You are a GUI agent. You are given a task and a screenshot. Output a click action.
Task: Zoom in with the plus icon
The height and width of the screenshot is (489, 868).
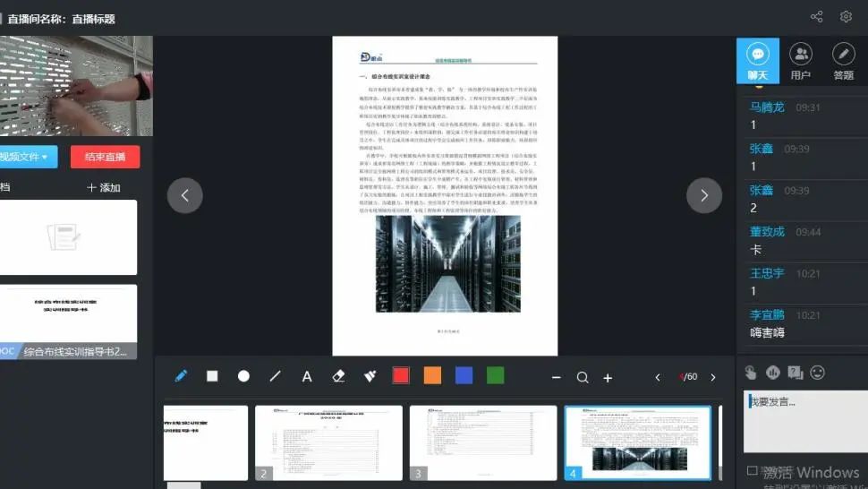608,378
